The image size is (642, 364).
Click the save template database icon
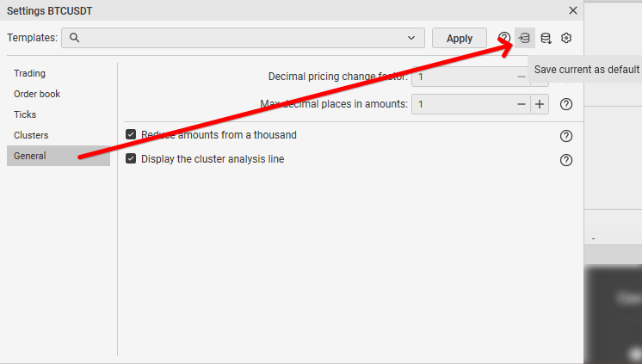pyautogui.click(x=546, y=38)
